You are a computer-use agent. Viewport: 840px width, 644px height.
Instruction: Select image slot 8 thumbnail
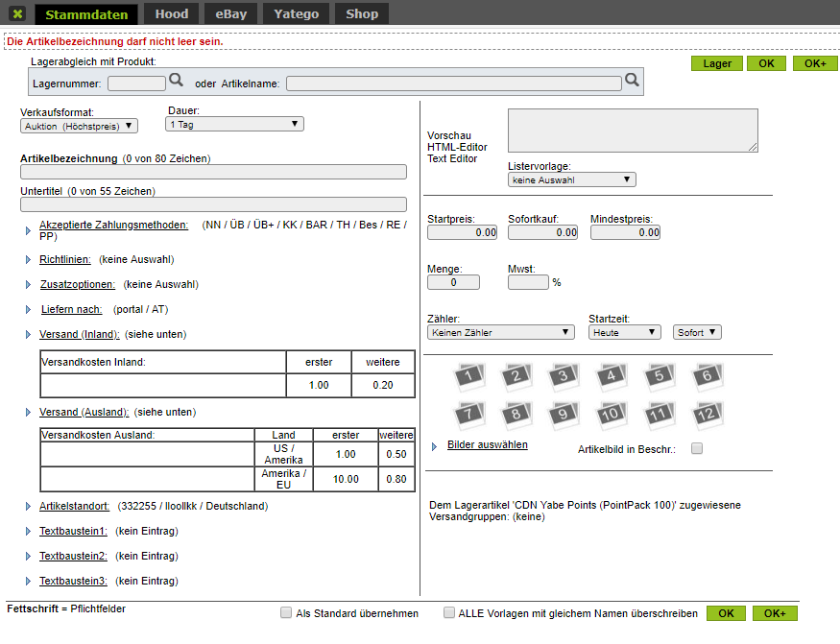516,415
